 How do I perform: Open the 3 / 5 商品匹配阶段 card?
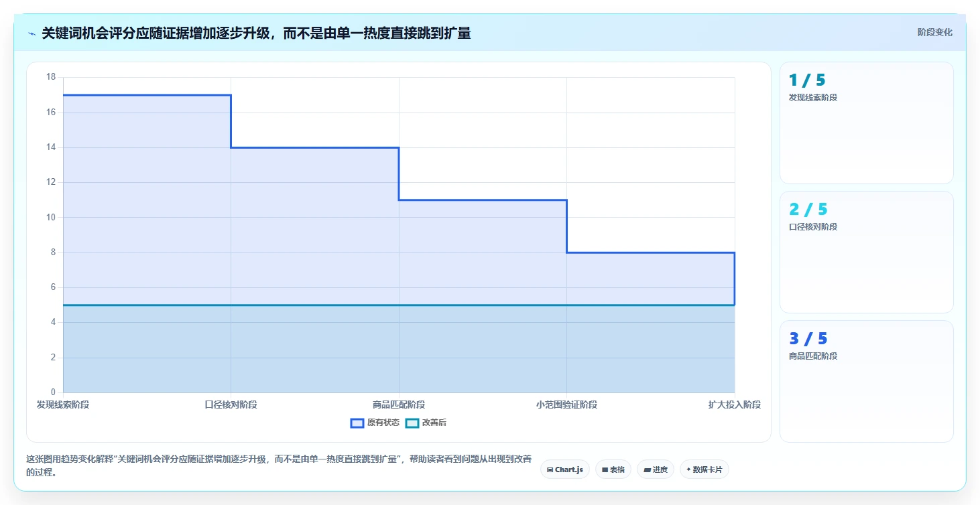(x=866, y=381)
